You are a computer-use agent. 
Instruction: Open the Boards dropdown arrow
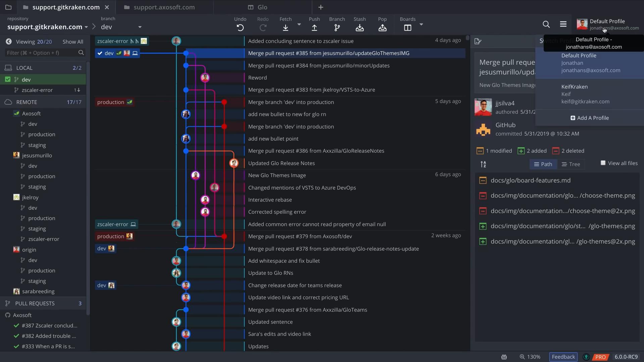coord(421,24)
